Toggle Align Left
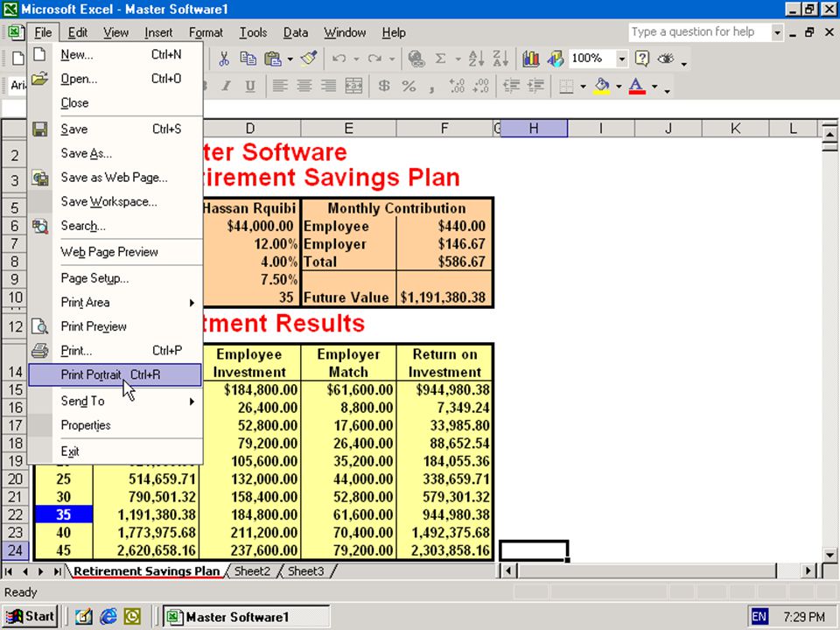The height and width of the screenshot is (630, 840). tap(280, 86)
